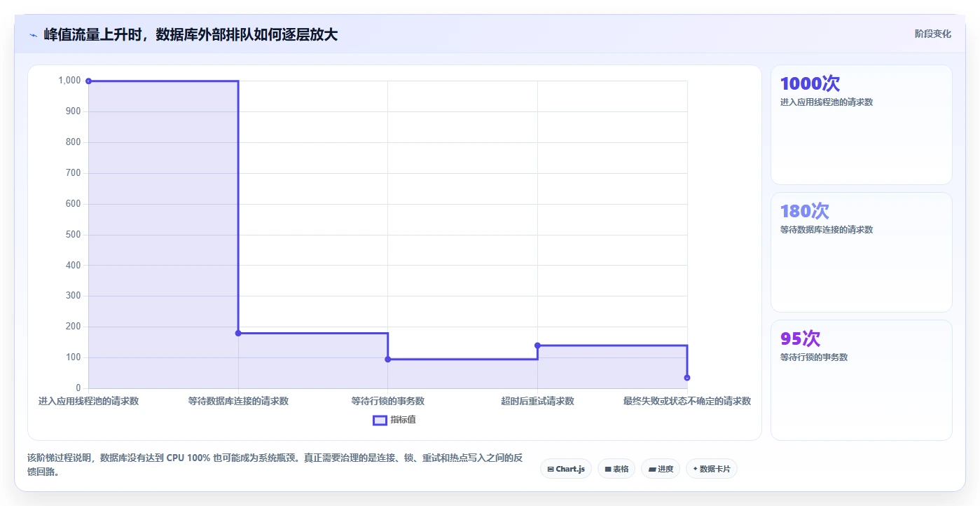Click the axis label 等待行锁的事务数

click(387, 402)
